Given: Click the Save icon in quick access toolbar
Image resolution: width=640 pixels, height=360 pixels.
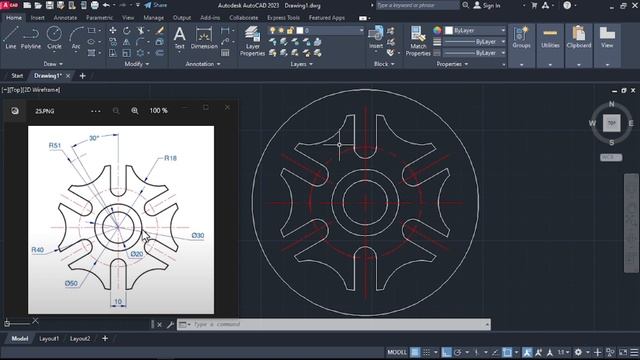Looking at the screenshot, I should [49, 5].
